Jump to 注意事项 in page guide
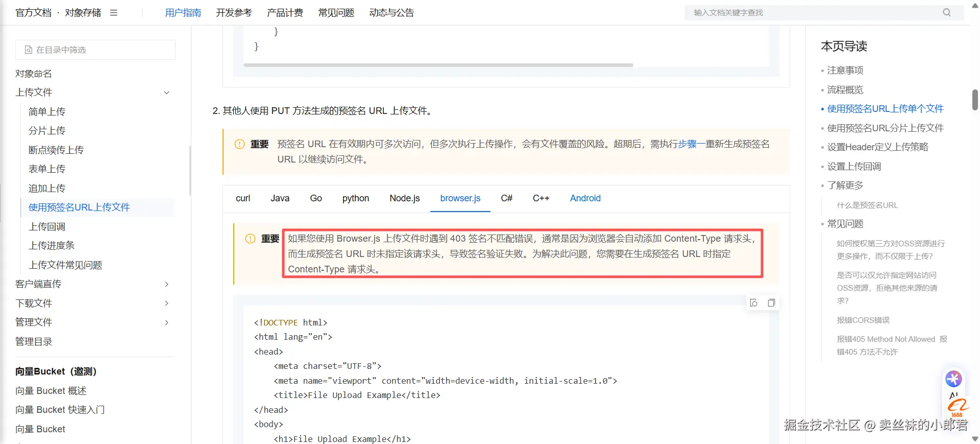Screen dimensions: 980x444 pos(845,71)
